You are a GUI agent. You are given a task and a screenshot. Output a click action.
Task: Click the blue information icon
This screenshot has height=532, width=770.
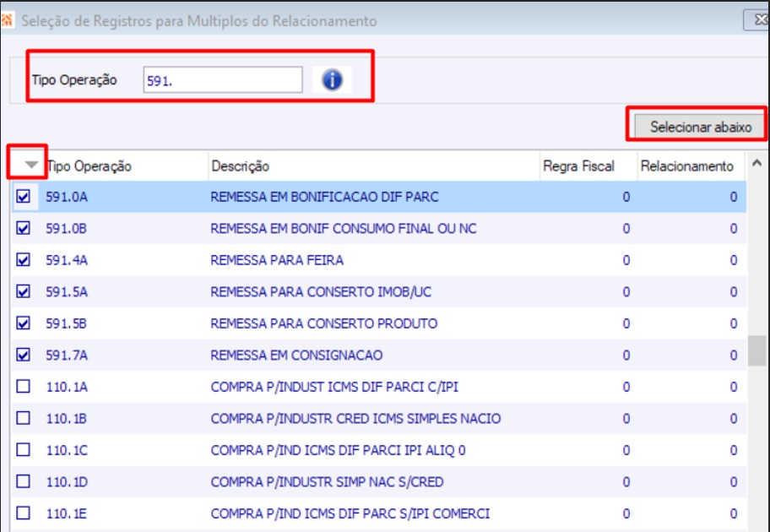[x=332, y=79]
